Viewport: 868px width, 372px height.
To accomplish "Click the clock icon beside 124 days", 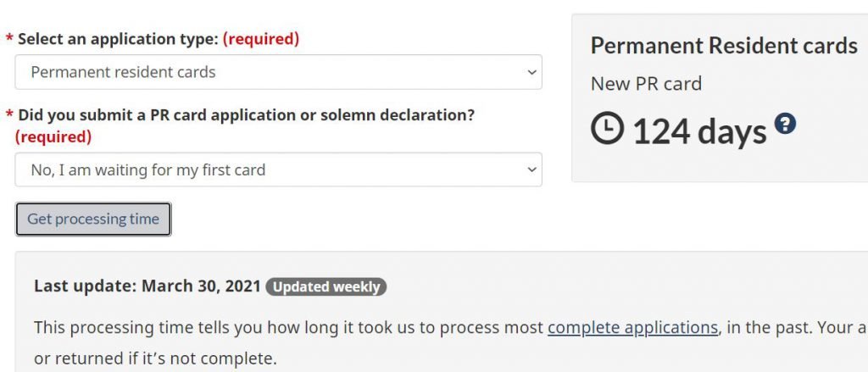I will click(607, 129).
